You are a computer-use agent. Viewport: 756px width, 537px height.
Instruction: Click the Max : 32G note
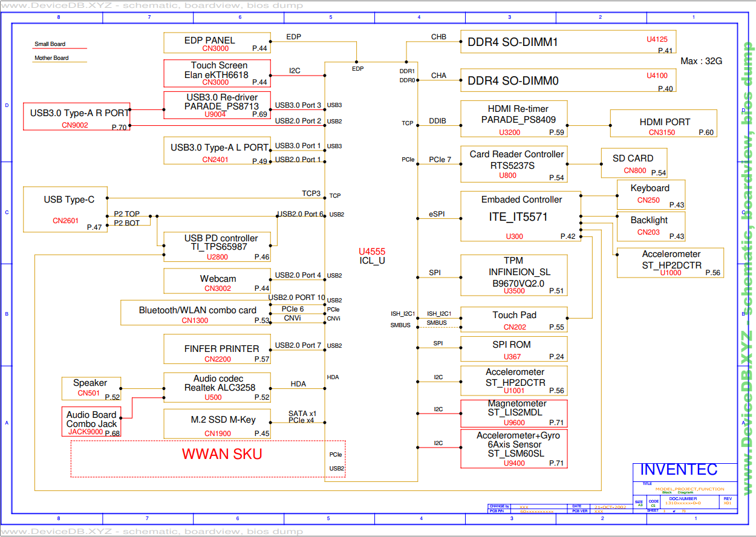[701, 61]
